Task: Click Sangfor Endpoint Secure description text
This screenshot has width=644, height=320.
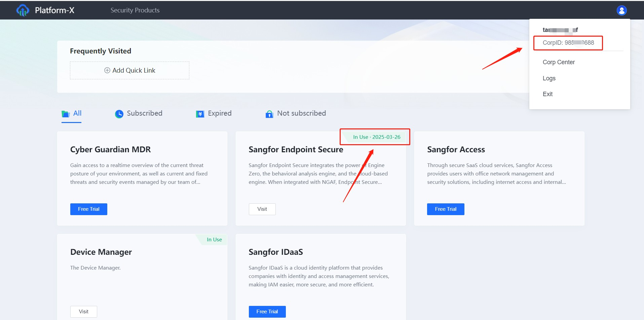Action: point(318,174)
